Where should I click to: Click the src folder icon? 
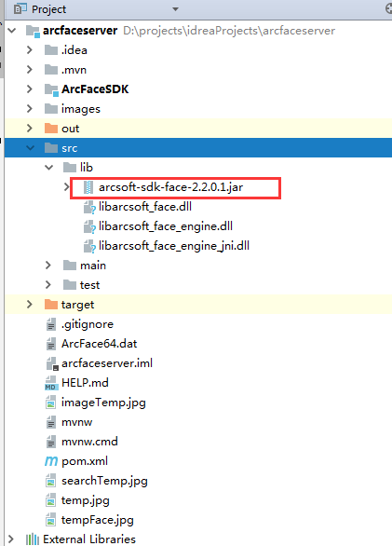point(51,148)
